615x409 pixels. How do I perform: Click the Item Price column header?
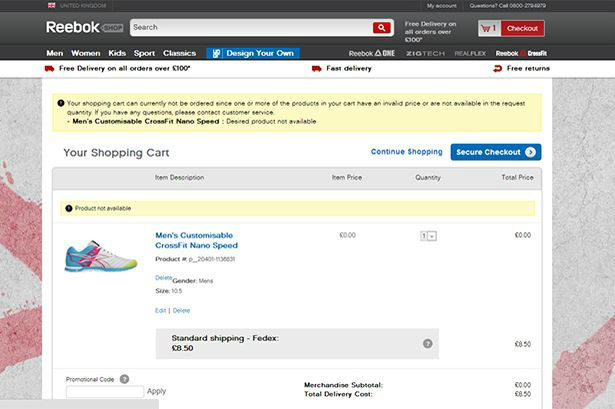(x=347, y=178)
